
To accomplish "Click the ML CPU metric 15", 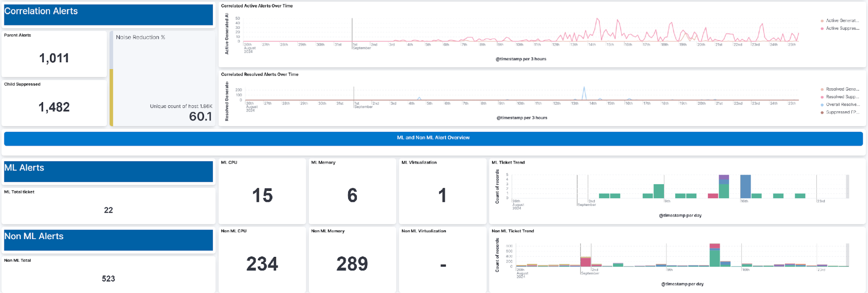I will 262,196.
